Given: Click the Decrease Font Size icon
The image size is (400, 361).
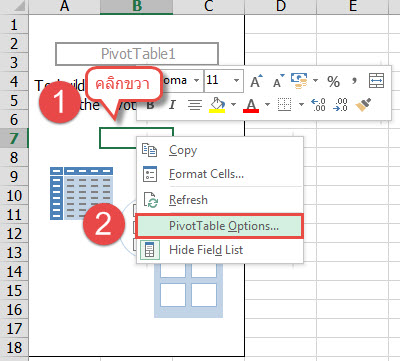Looking at the screenshot, I should [x=278, y=81].
